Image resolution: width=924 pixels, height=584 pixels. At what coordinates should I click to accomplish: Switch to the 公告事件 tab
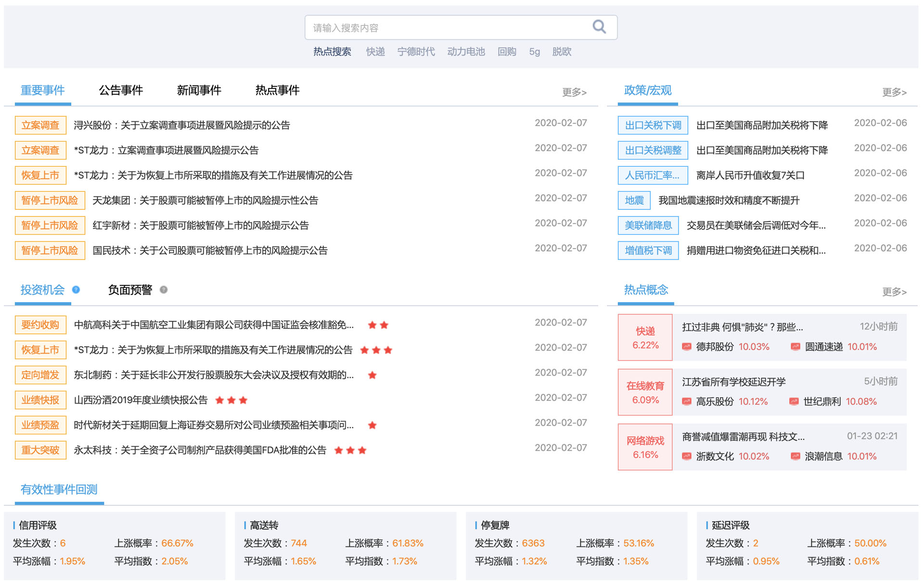pos(121,90)
